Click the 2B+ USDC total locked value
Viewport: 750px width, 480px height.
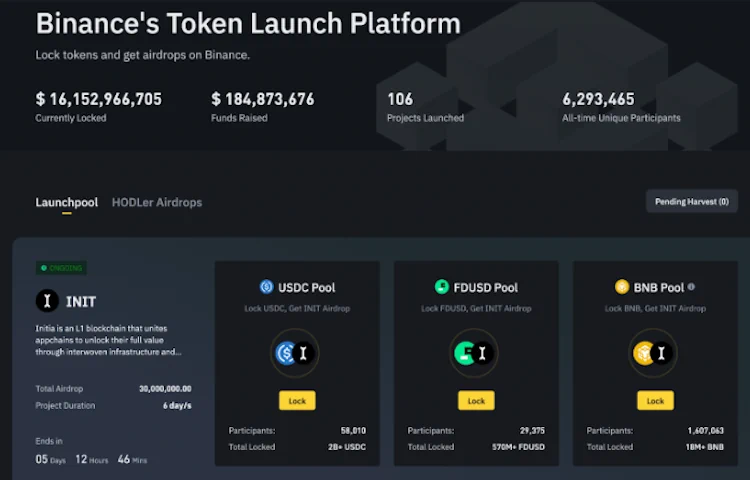tap(347, 447)
